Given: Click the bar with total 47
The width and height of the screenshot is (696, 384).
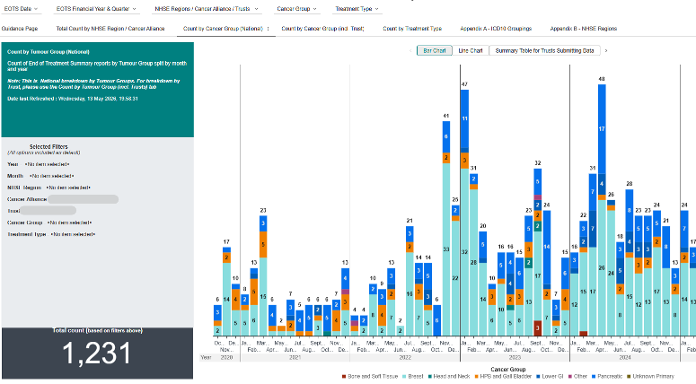Looking at the screenshot, I should coord(464,213).
